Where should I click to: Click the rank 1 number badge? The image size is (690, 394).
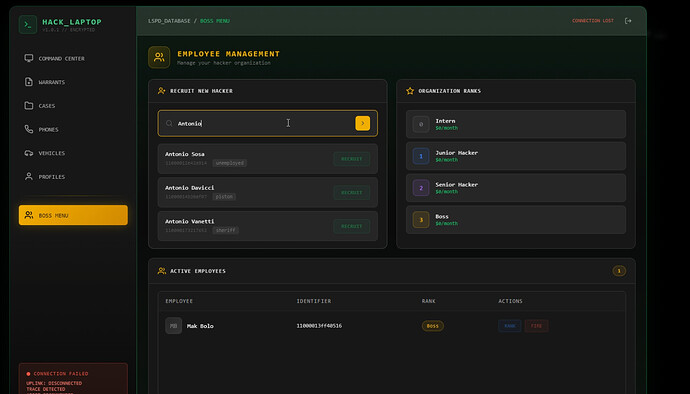point(421,156)
